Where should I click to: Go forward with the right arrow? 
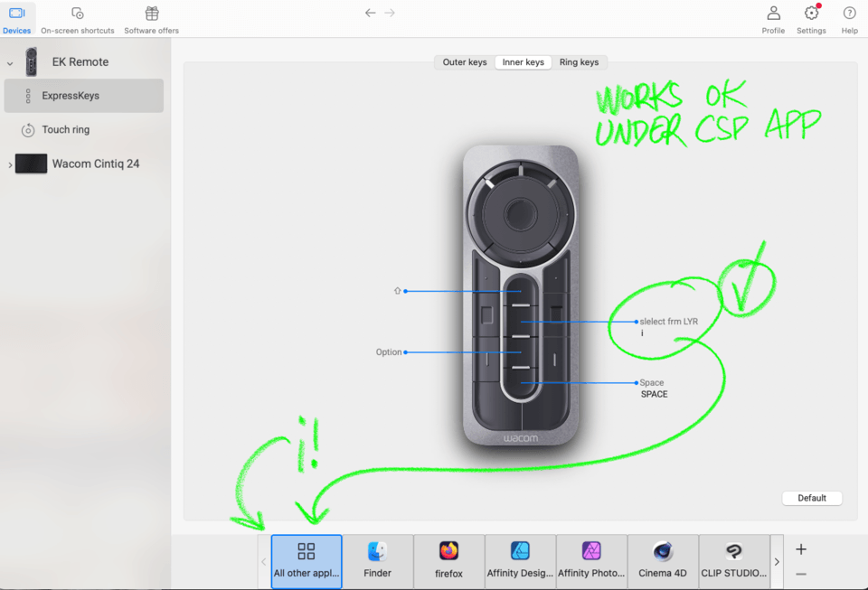390,13
